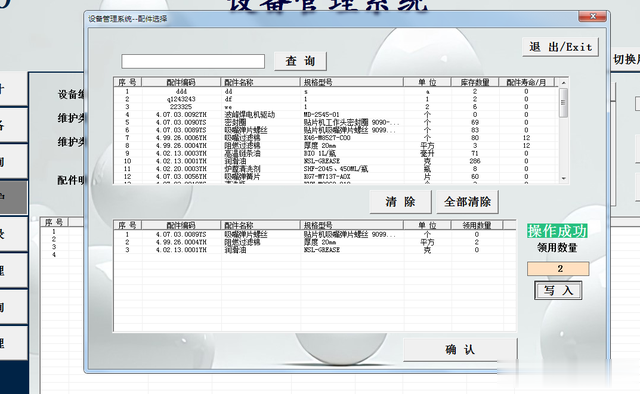The height and width of the screenshot is (394, 640).
Task: Close the 配件选择 dialog window
Action: click(593, 17)
